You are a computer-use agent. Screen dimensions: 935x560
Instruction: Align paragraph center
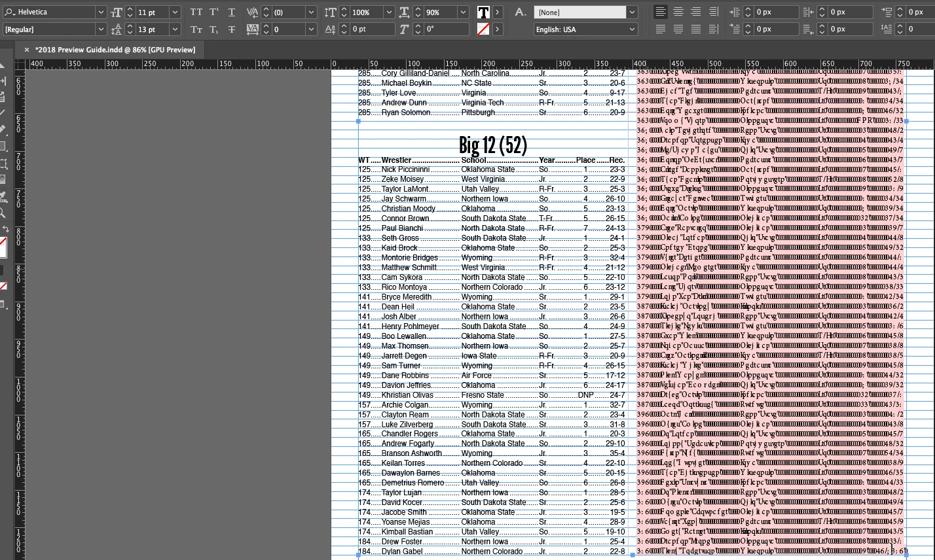[x=678, y=12]
